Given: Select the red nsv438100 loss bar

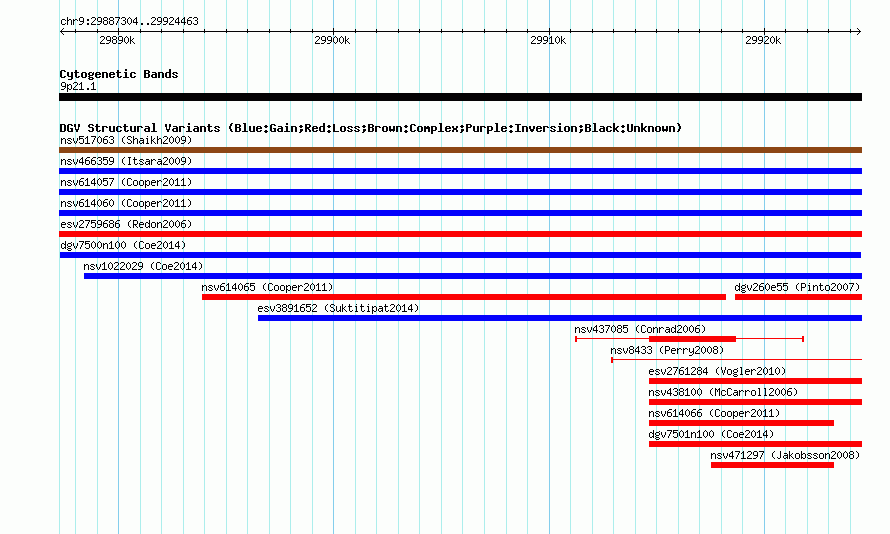Looking at the screenshot, I should [755, 402].
